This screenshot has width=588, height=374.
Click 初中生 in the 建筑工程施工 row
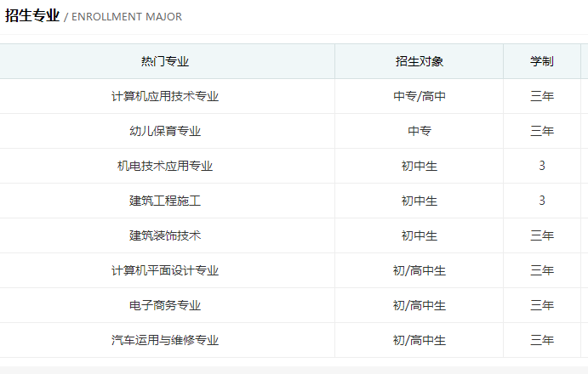(x=420, y=201)
